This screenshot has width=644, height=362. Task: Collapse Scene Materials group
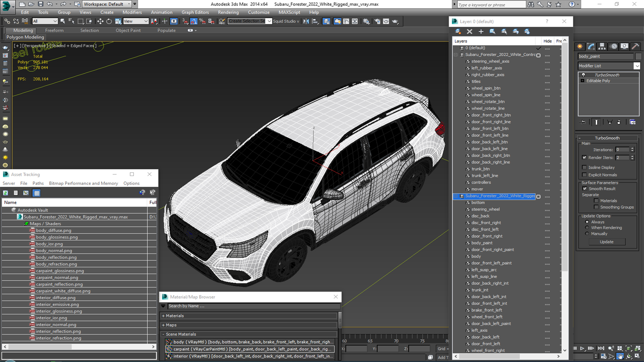point(163,334)
